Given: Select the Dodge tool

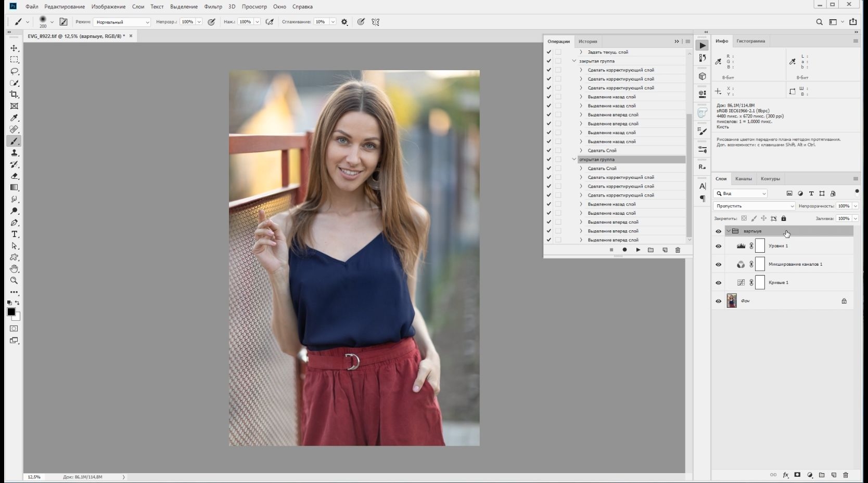Looking at the screenshot, I should (x=14, y=211).
